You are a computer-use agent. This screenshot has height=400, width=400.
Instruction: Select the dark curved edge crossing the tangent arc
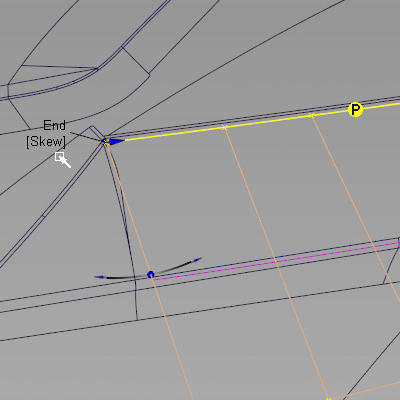point(127,230)
